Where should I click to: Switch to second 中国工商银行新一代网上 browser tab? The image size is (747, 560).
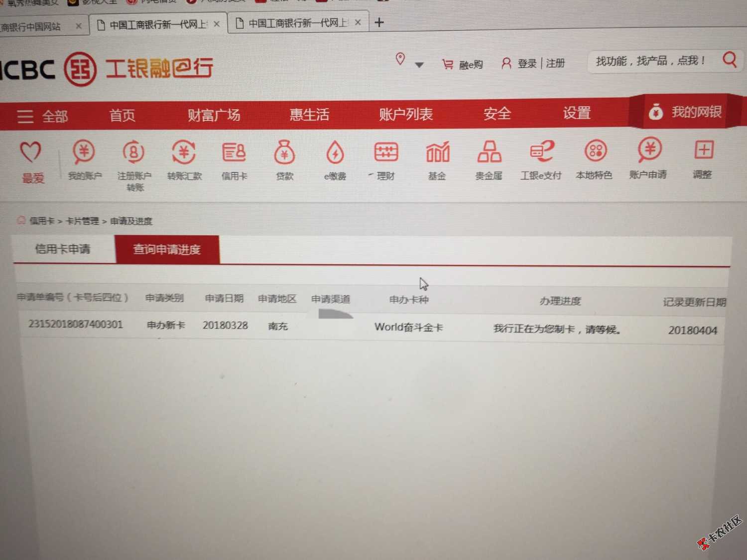158,24
